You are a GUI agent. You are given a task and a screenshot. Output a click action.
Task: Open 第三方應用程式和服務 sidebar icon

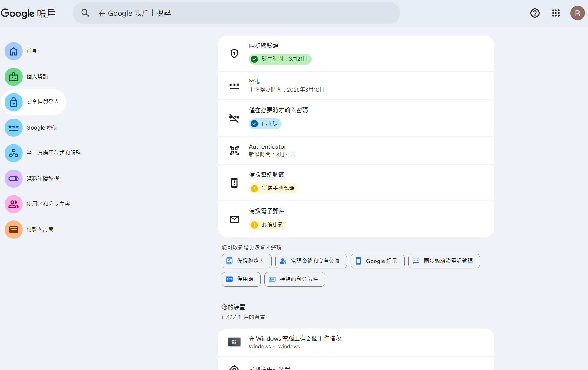coord(14,153)
